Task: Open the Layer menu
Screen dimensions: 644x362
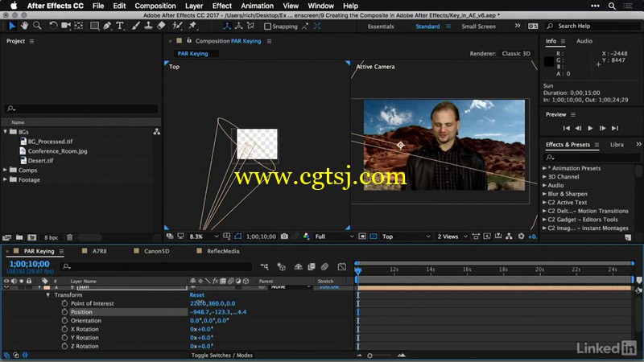Action: tap(194, 6)
